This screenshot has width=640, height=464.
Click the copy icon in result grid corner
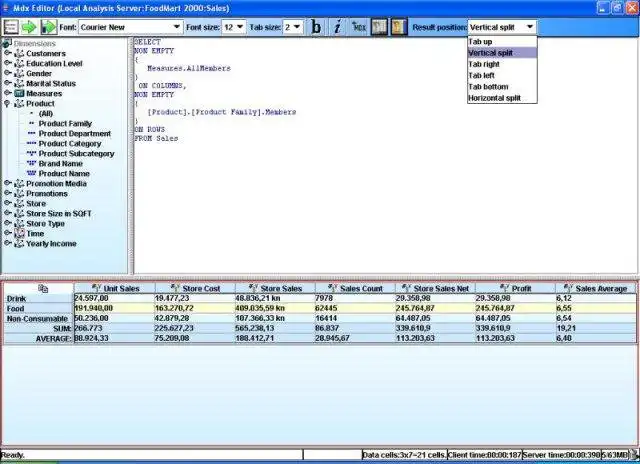point(43,289)
